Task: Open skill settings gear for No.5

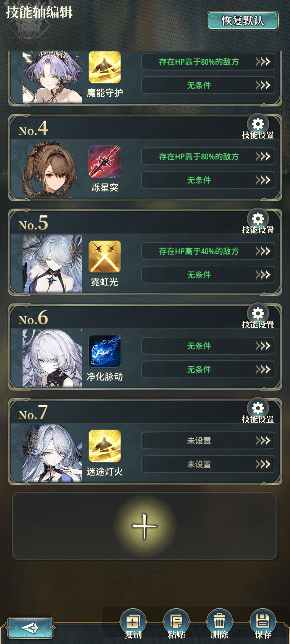Action: tap(258, 219)
